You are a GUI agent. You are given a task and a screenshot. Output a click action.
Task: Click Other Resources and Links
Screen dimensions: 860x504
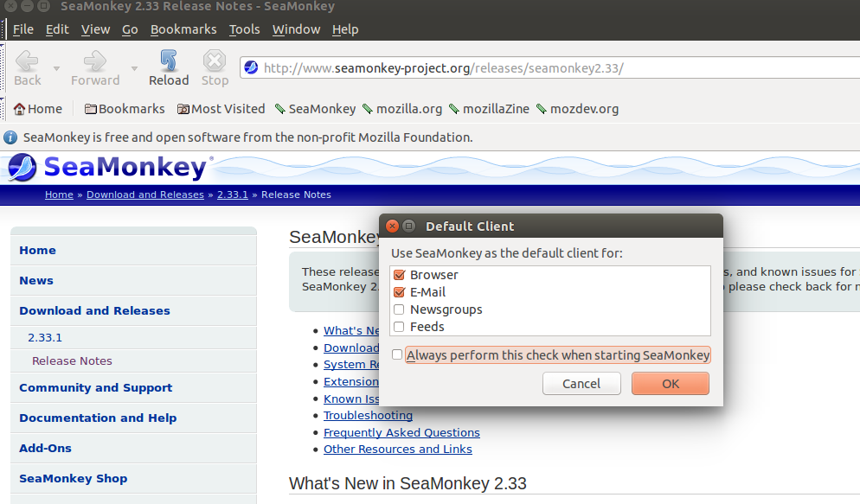coord(398,450)
